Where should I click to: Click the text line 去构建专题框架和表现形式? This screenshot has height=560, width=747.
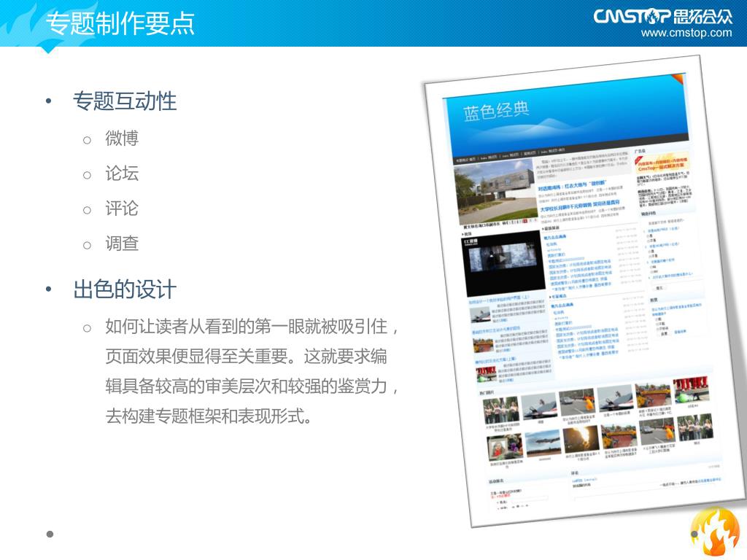click(x=209, y=416)
